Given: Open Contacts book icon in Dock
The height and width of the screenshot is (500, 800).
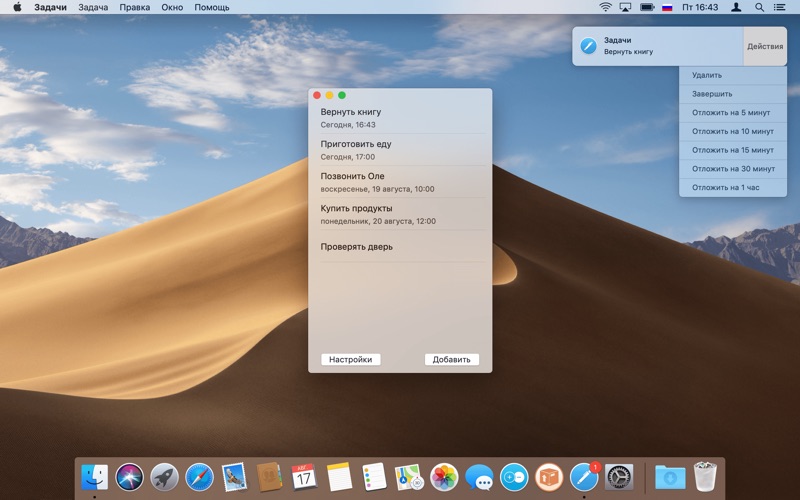Looking at the screenshot, I should (x=269, y=478).
